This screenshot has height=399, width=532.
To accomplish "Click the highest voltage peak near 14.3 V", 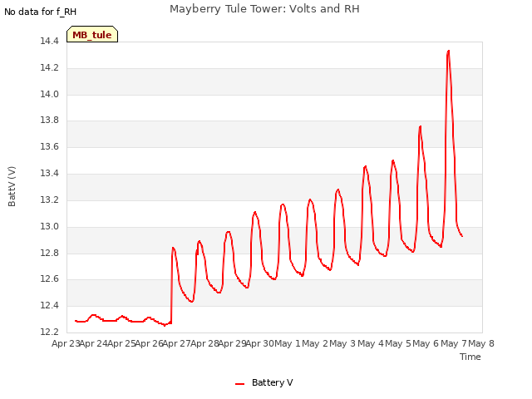I will [x=449, y=51].
